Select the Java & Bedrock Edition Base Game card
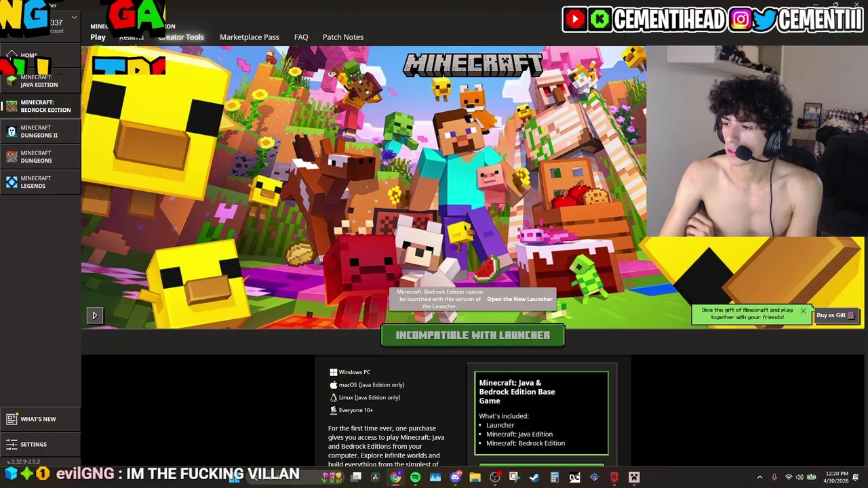This screenshot has width=868, height=488. coord(541,413)
